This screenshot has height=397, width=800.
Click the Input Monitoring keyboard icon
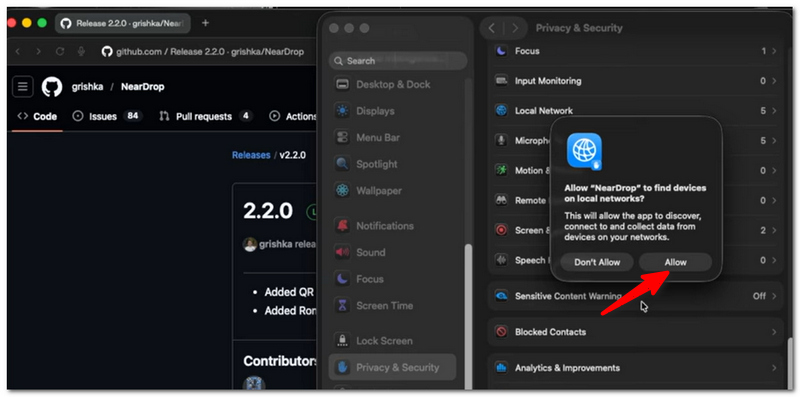click(x=502, y=81)
